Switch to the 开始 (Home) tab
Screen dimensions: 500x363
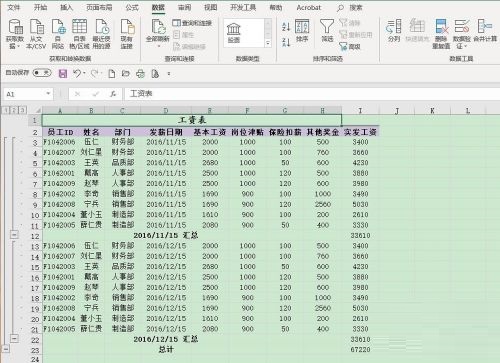(x=40, y=7)
